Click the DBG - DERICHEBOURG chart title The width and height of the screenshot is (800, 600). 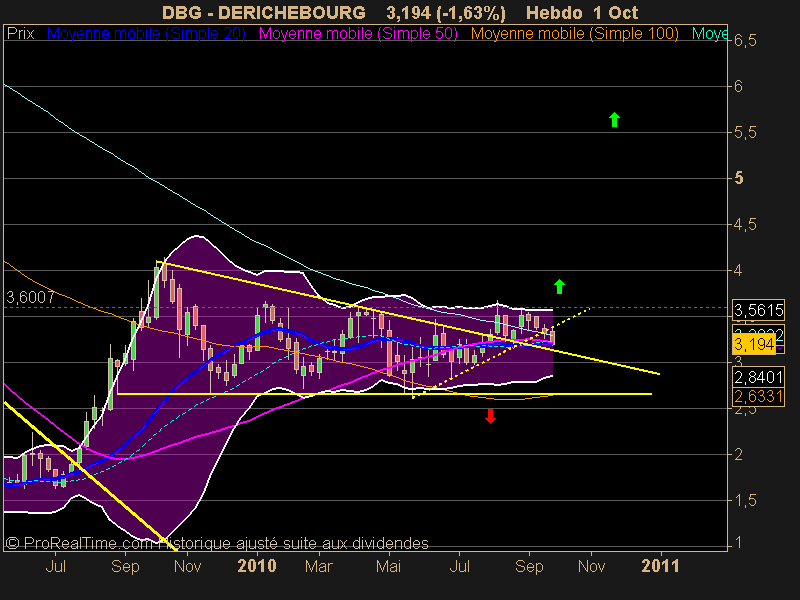point(264,13)
